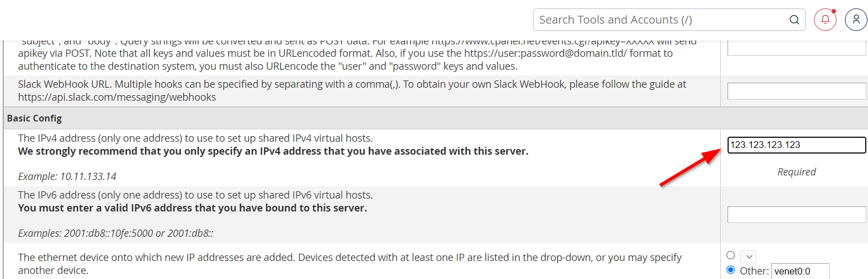
Task: Click the partially visible URL field at top
Action: click(797, 47)
